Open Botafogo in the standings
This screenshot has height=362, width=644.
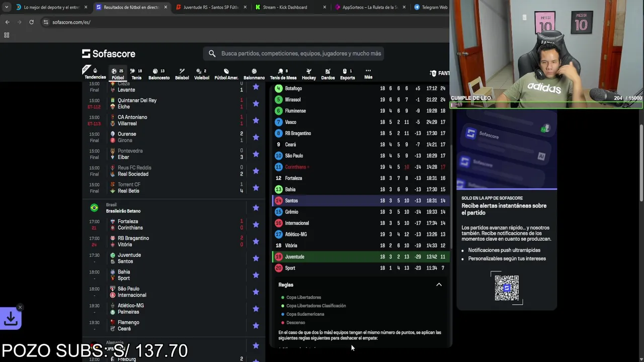click(361, 88)
